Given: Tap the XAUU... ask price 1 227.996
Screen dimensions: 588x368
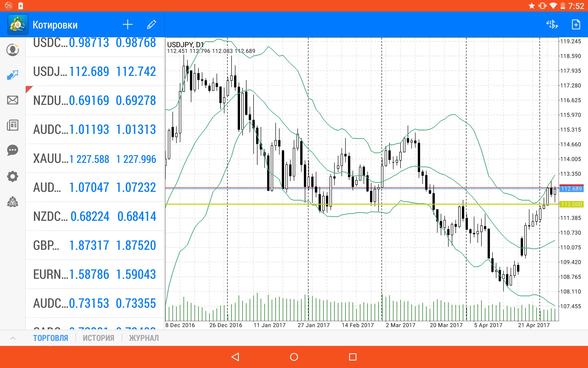Looking at the screenshot, I should click(136, 159).
